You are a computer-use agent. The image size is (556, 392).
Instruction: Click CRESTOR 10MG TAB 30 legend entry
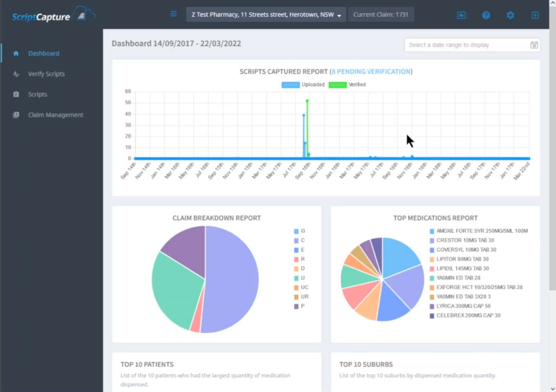(x=462, y=241)
